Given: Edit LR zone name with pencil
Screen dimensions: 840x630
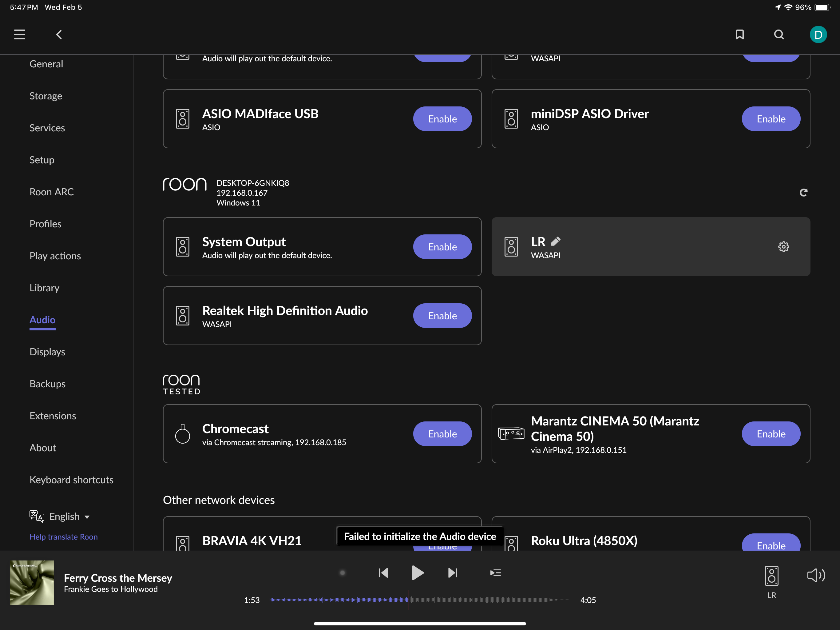Looking at the screenshot, I should point(556,241).
